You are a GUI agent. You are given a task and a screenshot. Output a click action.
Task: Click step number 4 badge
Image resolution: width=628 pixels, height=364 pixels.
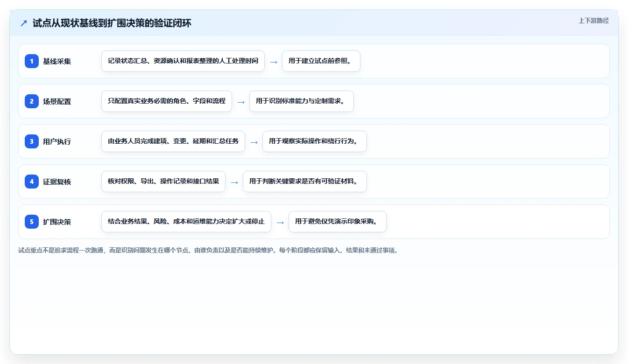pos(32,182)
